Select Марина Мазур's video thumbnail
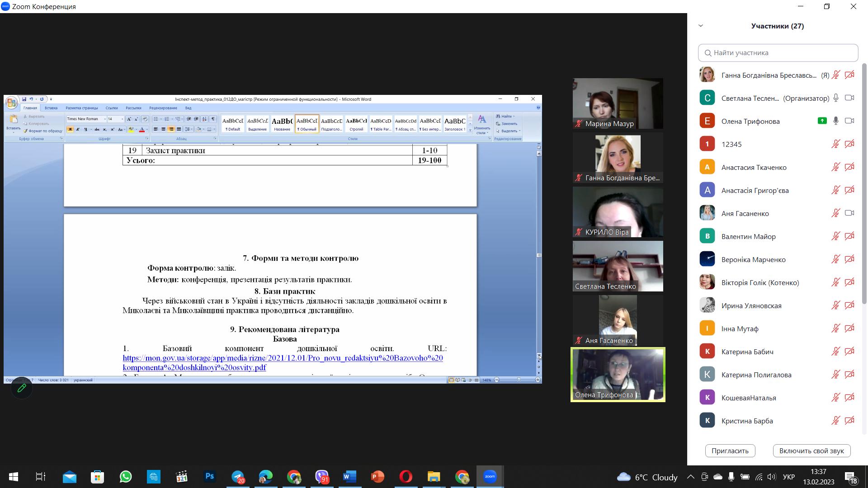 pos(618,103)
